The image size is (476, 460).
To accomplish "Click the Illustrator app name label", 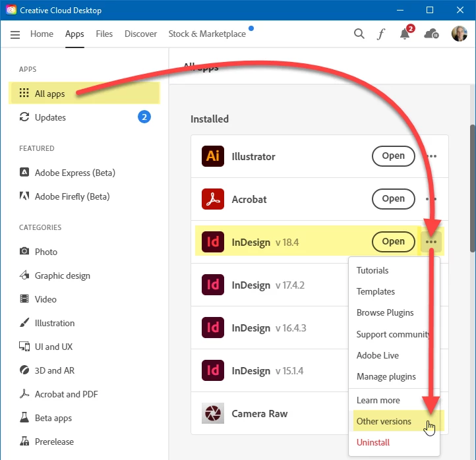I will 253,156.
